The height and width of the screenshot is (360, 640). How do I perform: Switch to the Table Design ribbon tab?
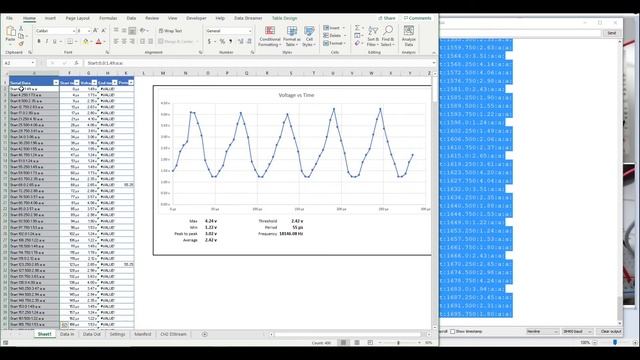(x=284, y=18)
